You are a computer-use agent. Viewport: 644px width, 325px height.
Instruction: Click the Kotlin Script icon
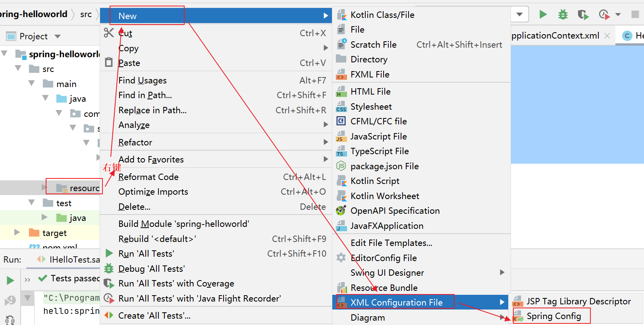coord(341,181)
